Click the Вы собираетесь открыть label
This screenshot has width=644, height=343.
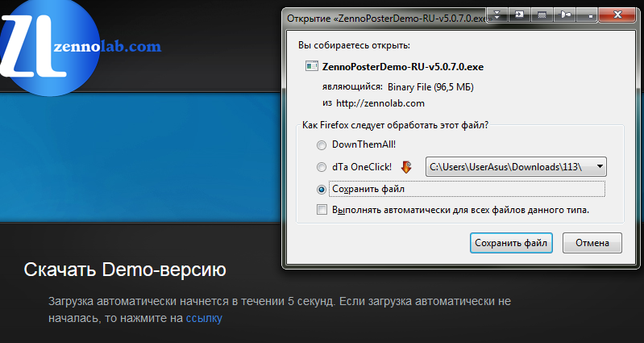tap(354, 45)
